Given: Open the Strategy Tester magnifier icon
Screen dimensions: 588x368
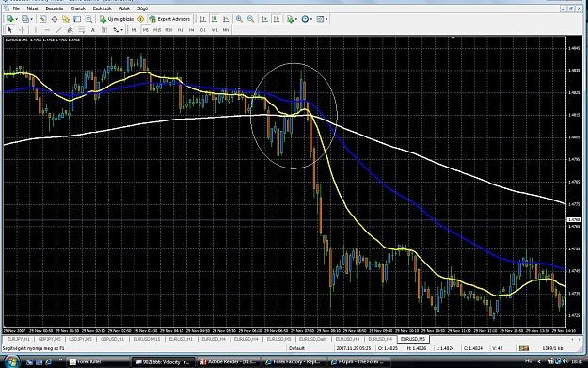Looking at the screenshot, I should coord(88,19).
